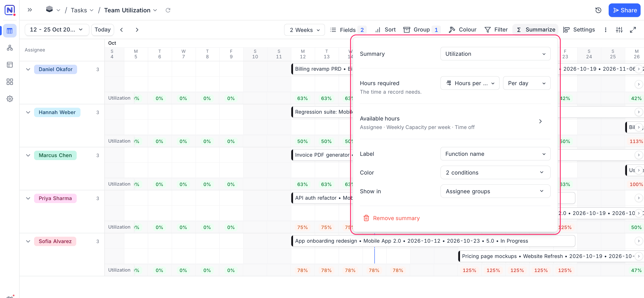Open the Fields options

pyautogui.click(x=348, y=30)
